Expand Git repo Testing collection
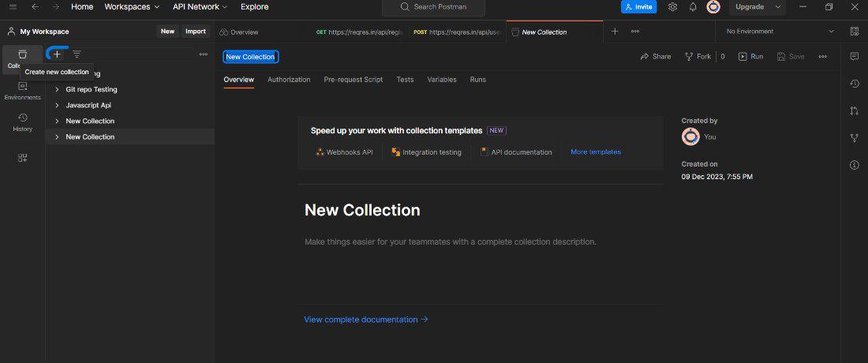The width and height of the screenshot is (868, 363). tap(57, 89)
